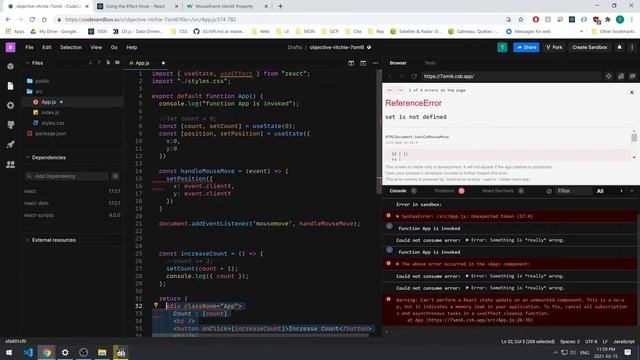640x360 pixels.
Task: Open the View menu
Action: coord(96,47)
